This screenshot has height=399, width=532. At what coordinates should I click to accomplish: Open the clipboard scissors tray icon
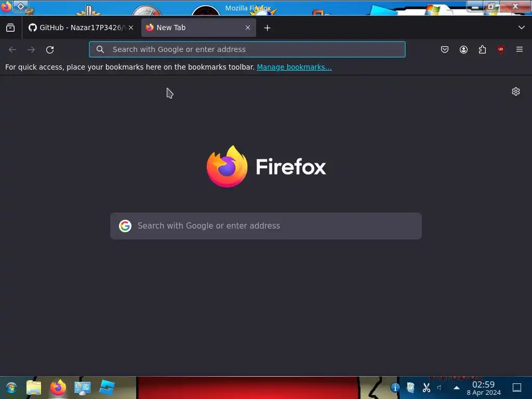click(x=427, y=388)
